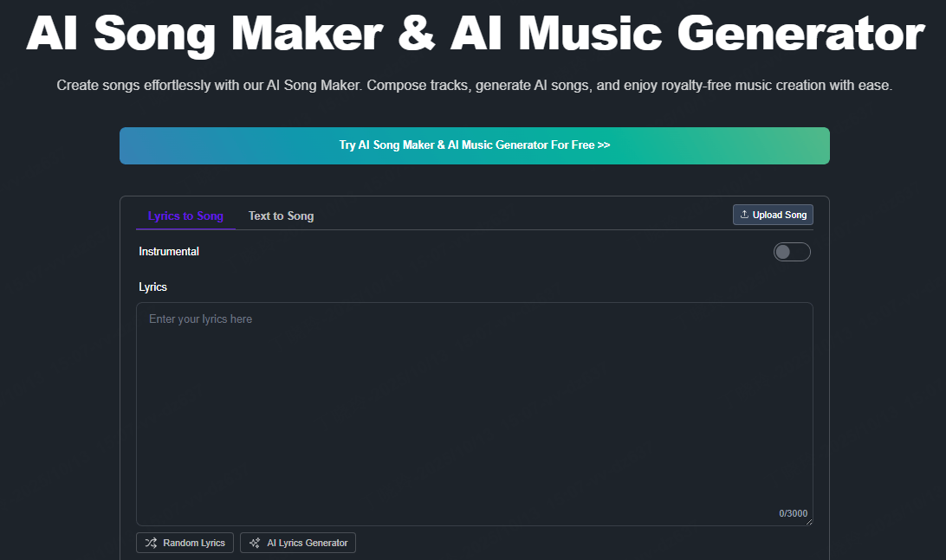
Task: Click the sparkle icon for AI Lyrics Generator
Action: pyautogui.click(x=255, y=543)
